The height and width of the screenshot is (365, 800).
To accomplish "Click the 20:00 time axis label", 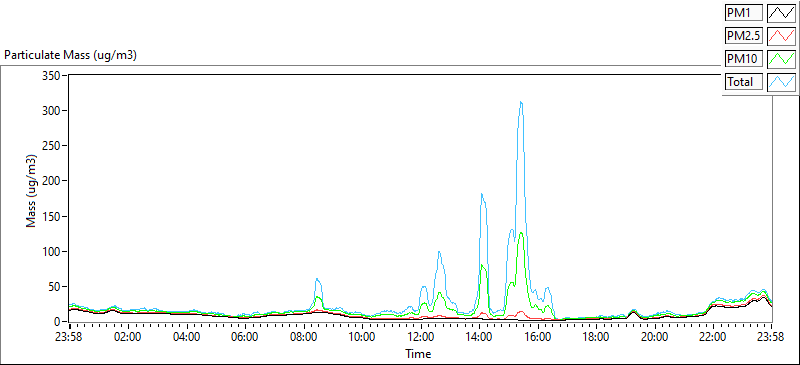I will [x=655, y=336].
